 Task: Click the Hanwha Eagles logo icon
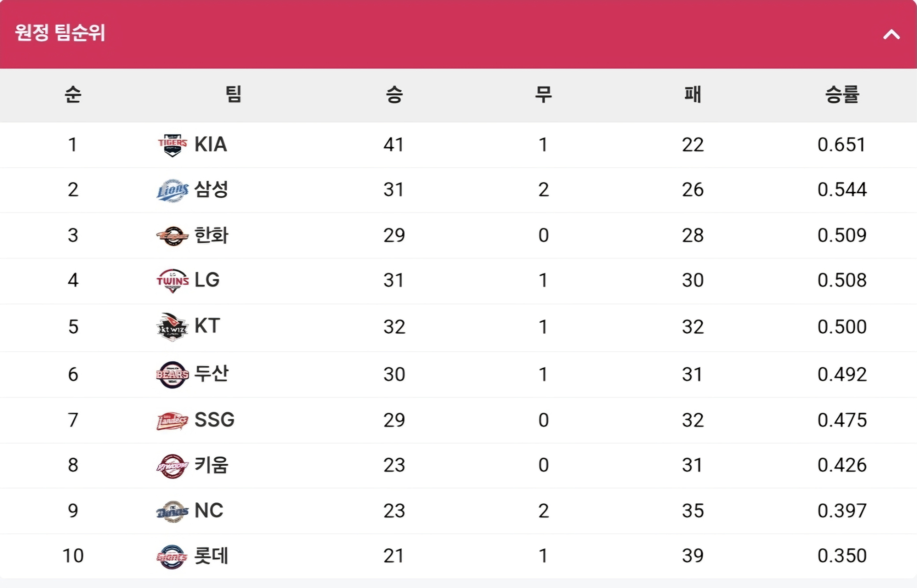(x=172, y=236)
